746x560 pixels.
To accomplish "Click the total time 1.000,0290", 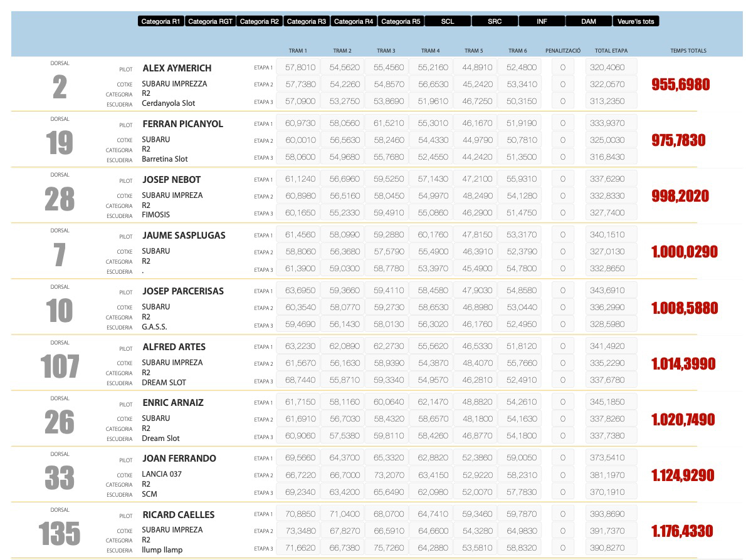I will 685,252.
